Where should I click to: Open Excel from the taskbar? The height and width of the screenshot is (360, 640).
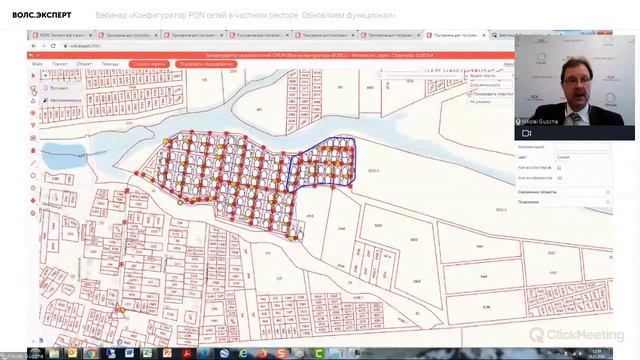click(147, 353)
